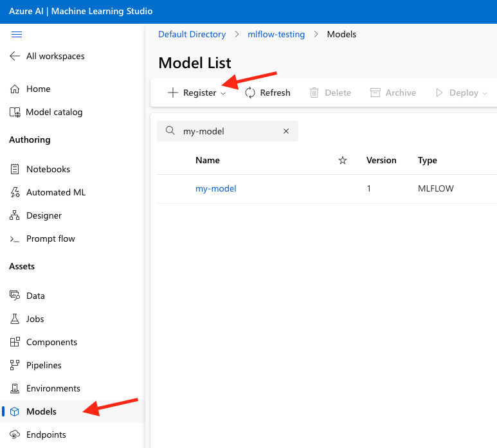The height and width of the screenshot is (448, 497).
Task: Open Model catalog page
Action: tap(54, 112)
